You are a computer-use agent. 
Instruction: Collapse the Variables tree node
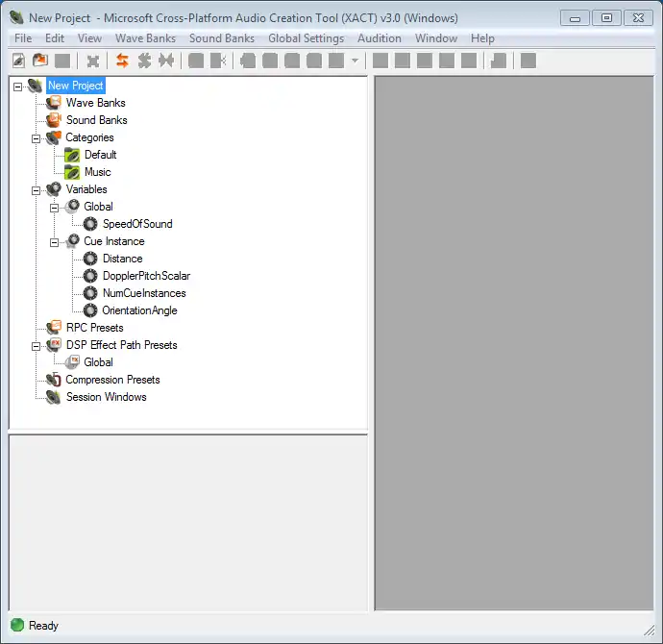point(37,189)
